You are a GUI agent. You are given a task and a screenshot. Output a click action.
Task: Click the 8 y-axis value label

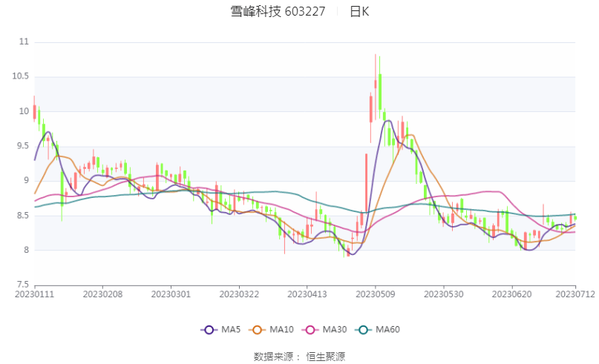coord(27,251)
